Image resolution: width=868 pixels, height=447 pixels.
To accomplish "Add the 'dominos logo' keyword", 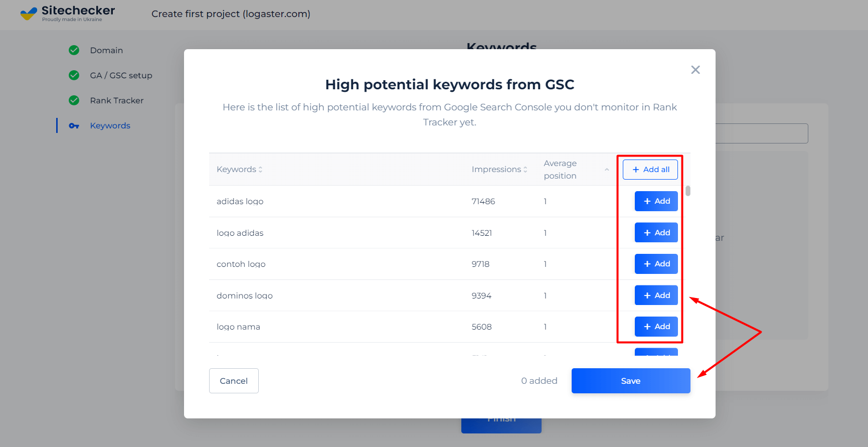I will [656, 295].
